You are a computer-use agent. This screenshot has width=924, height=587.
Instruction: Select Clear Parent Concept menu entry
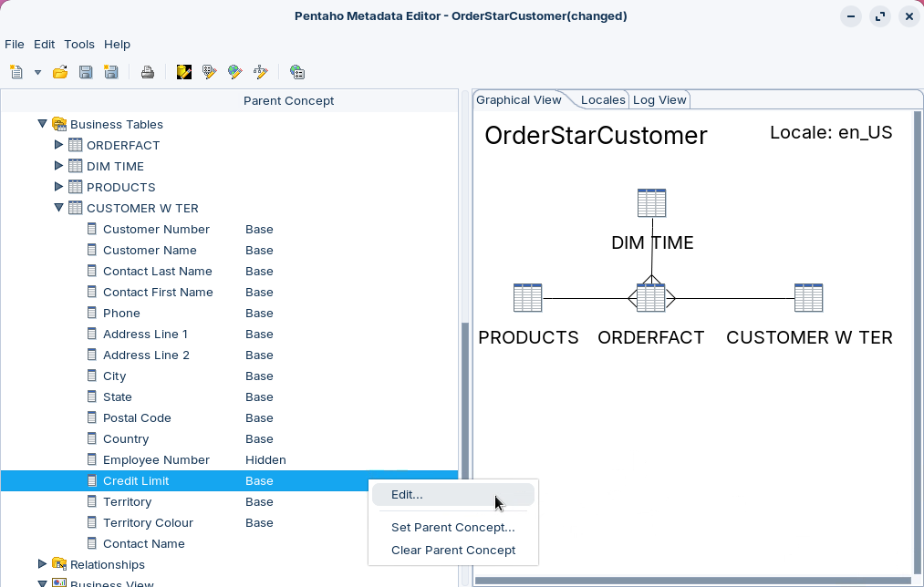(452, 550)
